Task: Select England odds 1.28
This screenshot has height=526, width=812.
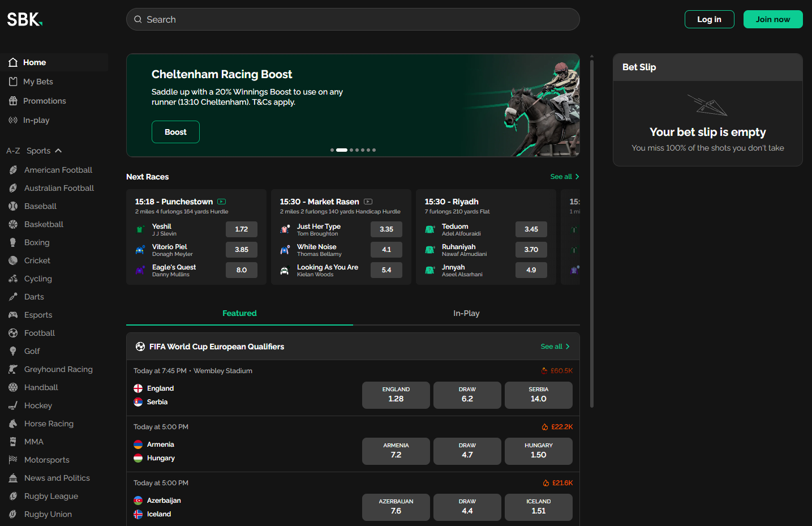Action: [x=396, y=395]
